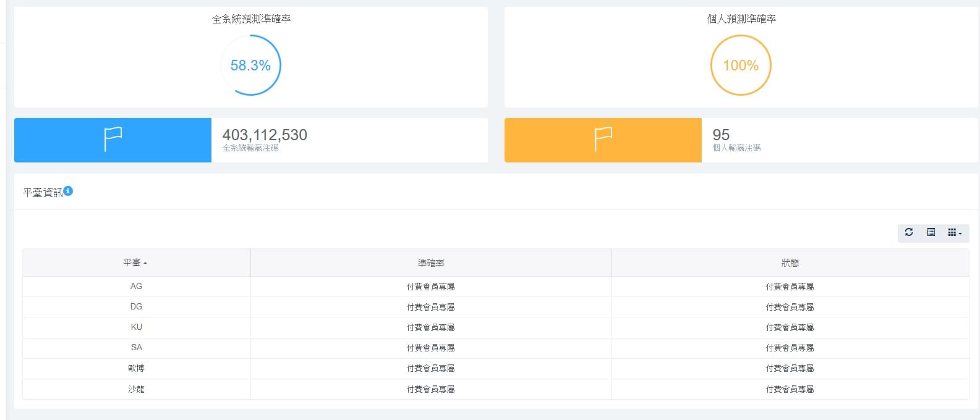The height and width of the screenshot is (420, 980).
Task: Click 付費會員專屬 accuracy cell for KU
Action: pos(431,327)
